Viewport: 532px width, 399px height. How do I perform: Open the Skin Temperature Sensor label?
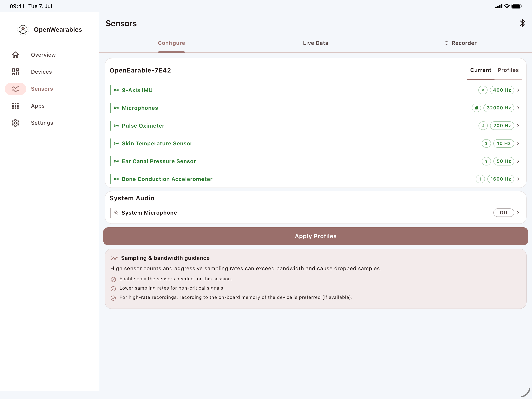(x=157, y=144)
